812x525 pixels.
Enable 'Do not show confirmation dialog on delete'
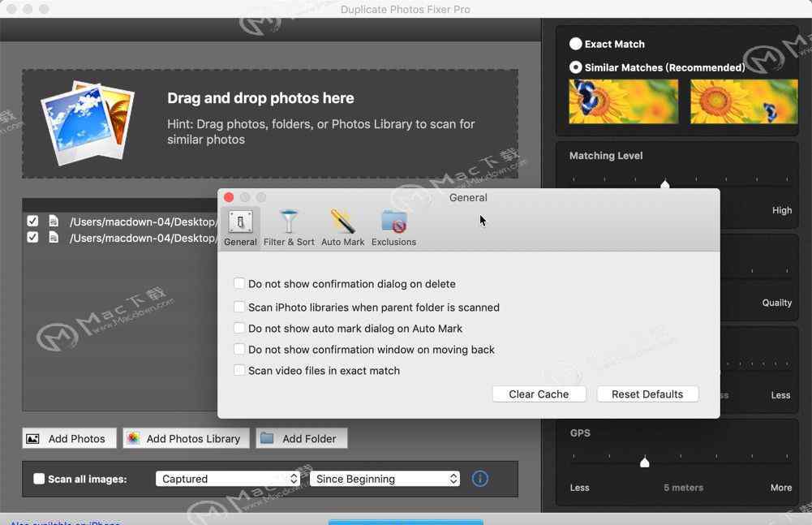click(x=238, y=283)
